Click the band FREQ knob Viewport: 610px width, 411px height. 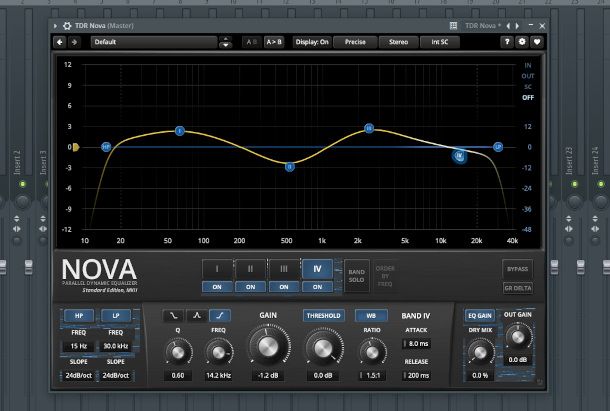[x=219, y=352]
